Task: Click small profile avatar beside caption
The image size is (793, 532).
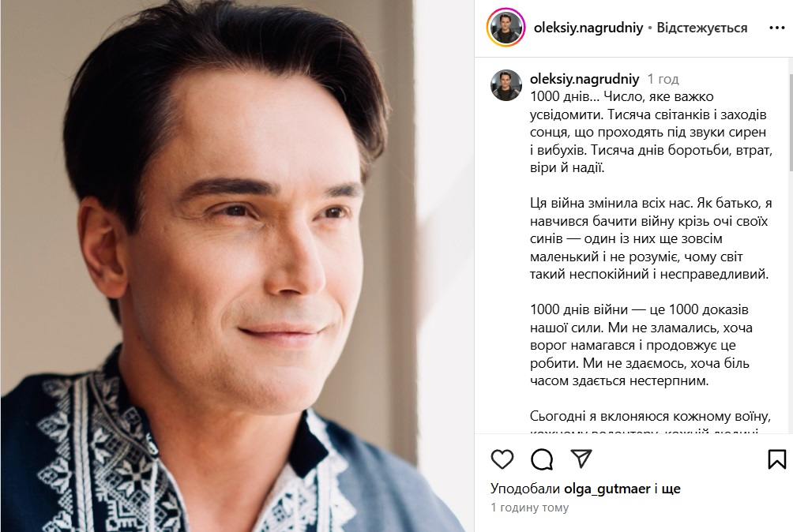Action: [x=506, y=85]
